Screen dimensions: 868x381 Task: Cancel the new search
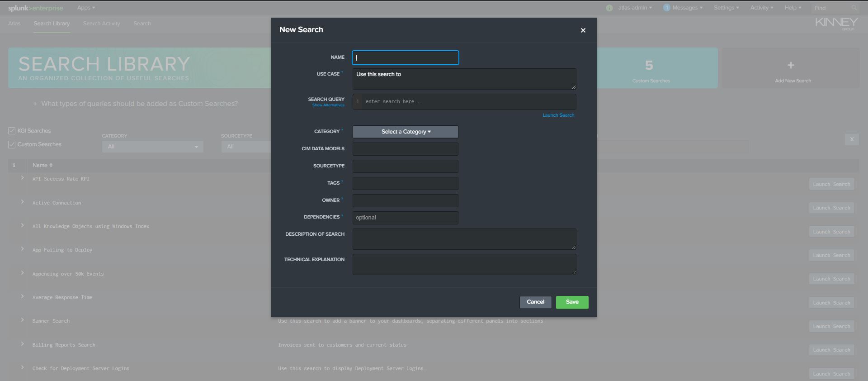(536, 302)
